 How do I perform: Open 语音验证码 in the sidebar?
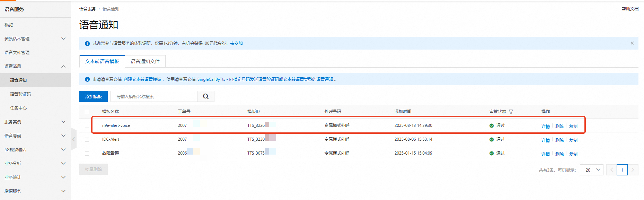tap(20, 94)
